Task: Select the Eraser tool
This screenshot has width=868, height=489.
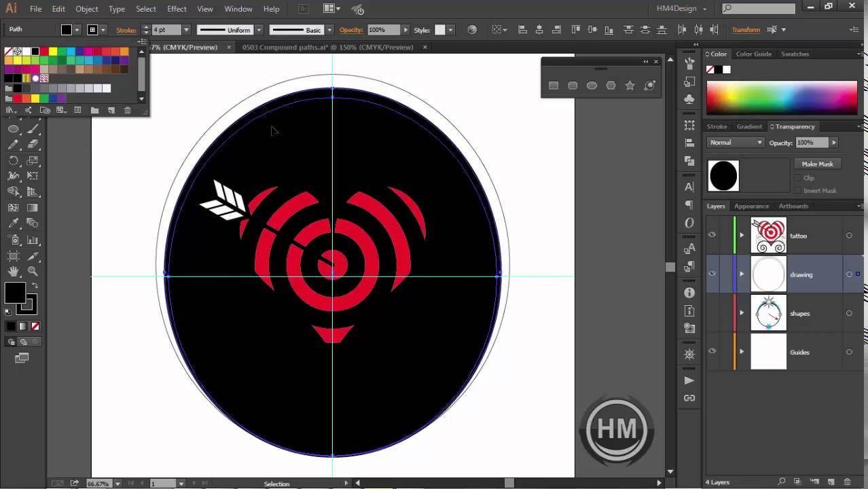Action: 32,144
